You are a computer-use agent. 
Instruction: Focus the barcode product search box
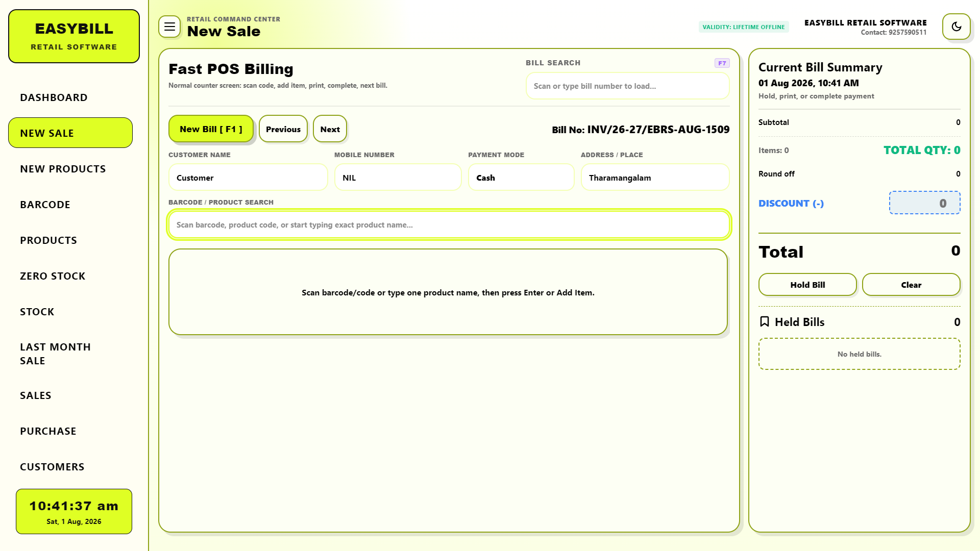[x=449, y=224]
